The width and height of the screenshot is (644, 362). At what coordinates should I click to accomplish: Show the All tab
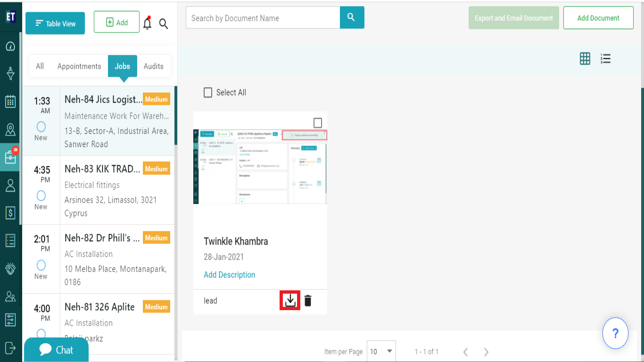click(x=40, y=66)
